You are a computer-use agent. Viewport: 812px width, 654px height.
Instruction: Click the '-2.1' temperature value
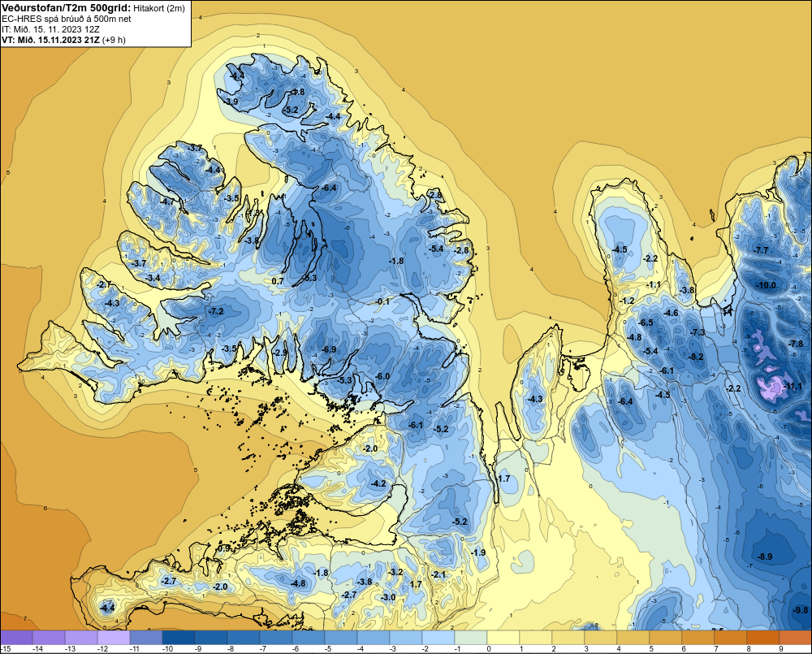point(438,574)
